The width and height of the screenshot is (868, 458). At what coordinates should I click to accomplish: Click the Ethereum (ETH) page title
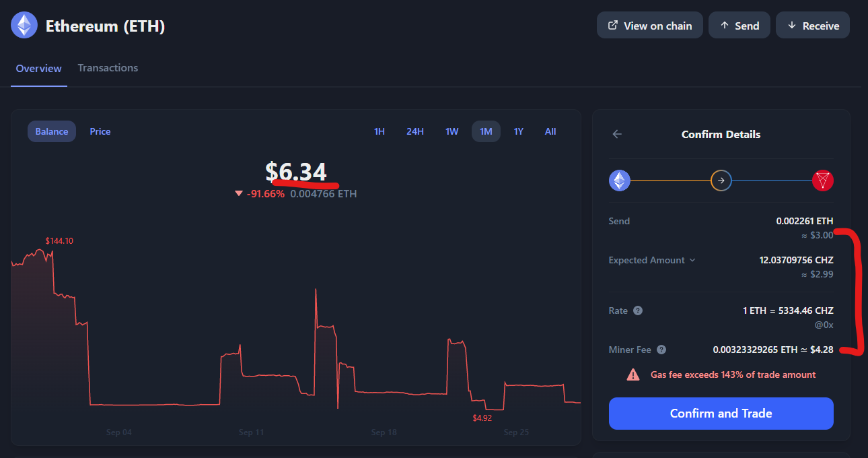105,26
